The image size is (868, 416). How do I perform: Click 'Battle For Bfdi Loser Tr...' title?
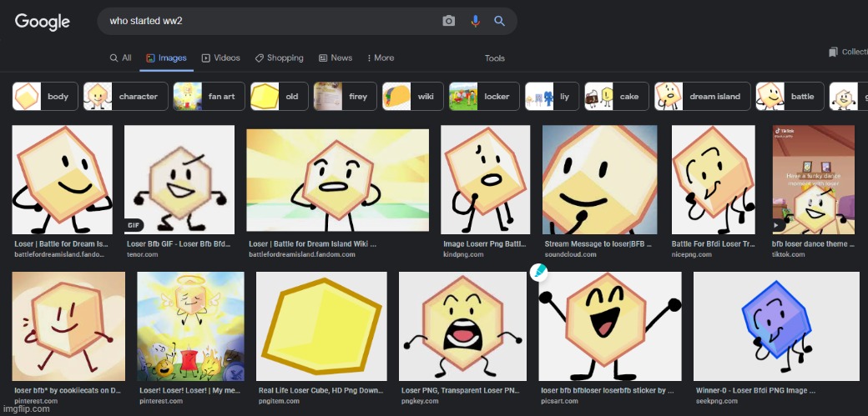[712, 244]
